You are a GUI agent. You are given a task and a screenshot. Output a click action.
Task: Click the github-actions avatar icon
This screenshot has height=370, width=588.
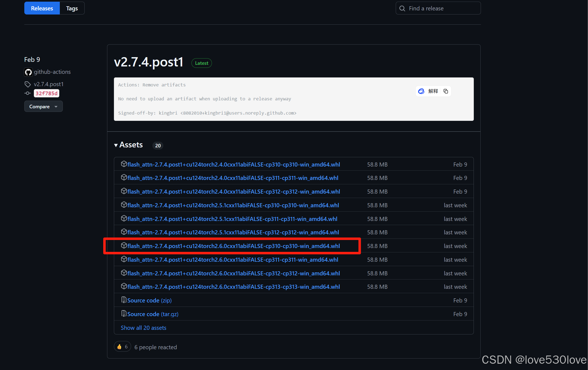tap(28, 72)
